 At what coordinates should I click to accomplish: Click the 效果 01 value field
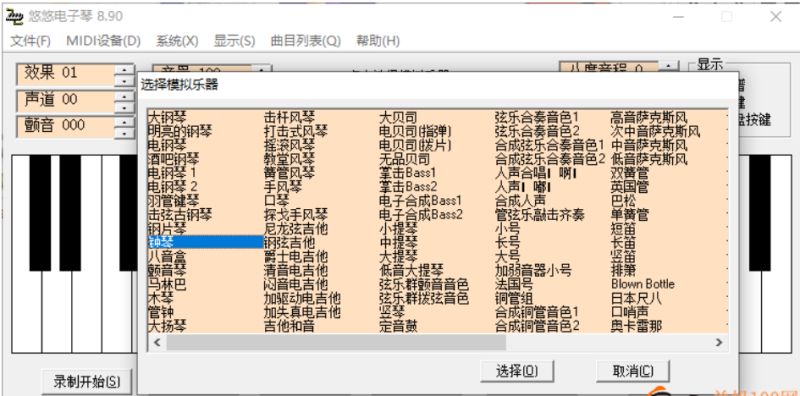click(x=66, y=75)
